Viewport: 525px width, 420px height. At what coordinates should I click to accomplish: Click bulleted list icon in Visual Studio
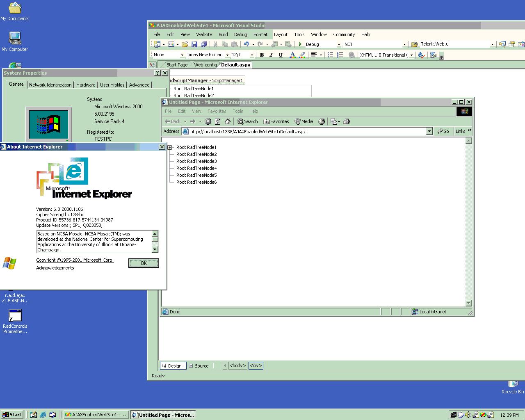pyautogui.click(x=331, y=55)
